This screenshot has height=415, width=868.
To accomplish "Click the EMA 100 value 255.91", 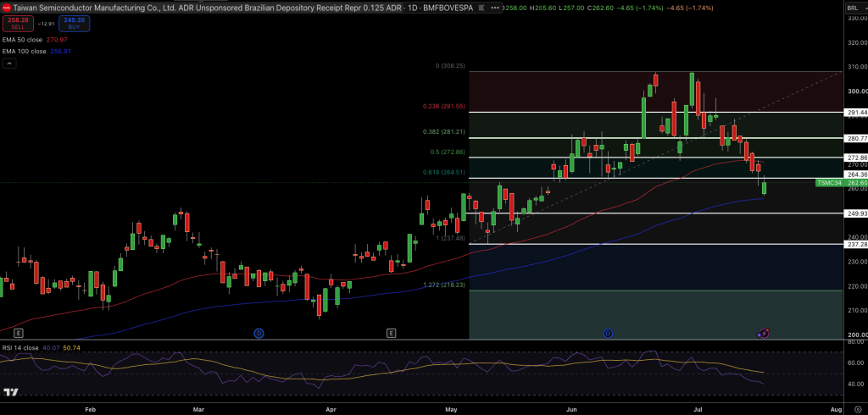I will [61, 51].
